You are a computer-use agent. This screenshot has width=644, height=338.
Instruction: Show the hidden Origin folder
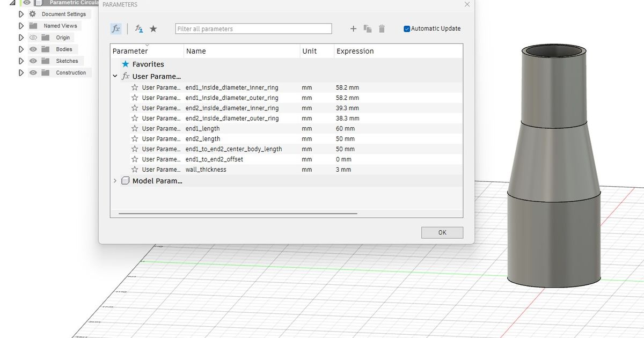pyautogui.click(x=33, y=38)
